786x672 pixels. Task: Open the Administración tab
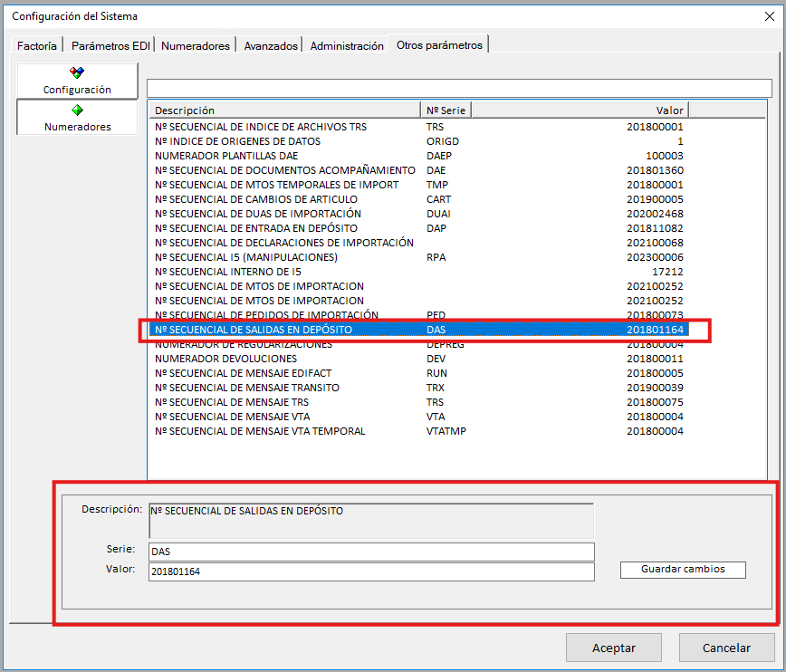click(347, 45)
